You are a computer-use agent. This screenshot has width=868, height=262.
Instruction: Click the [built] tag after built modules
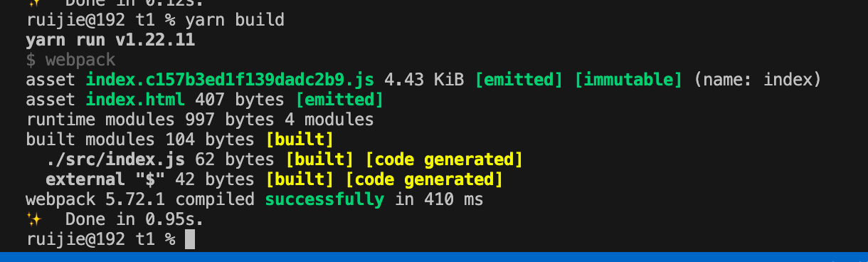click(300, 139)
